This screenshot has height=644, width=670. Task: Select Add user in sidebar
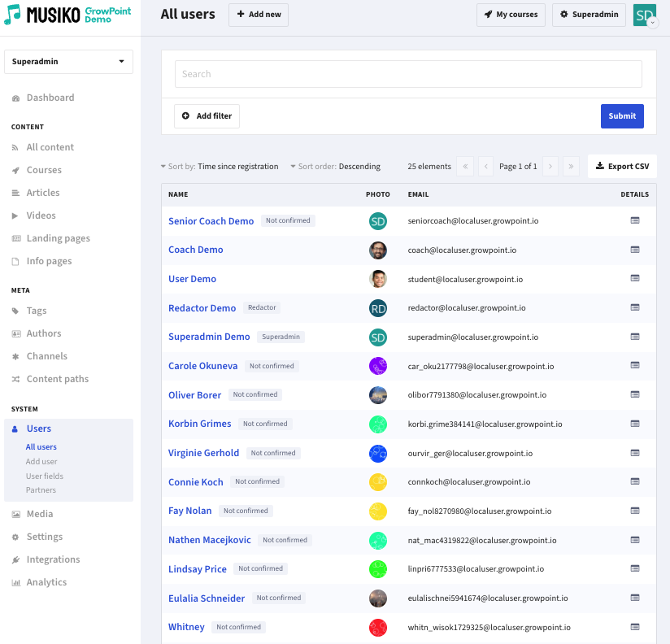pyautogui.click(x=41, y=461)
